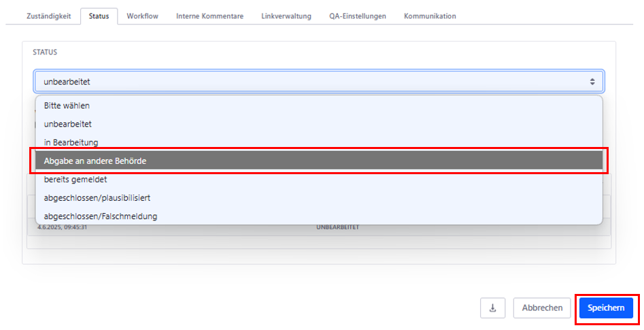Pick 'abgeschlossen/Falschmeldung' option
The width and height of the screenshot is (644, 330).
[319, 216]
